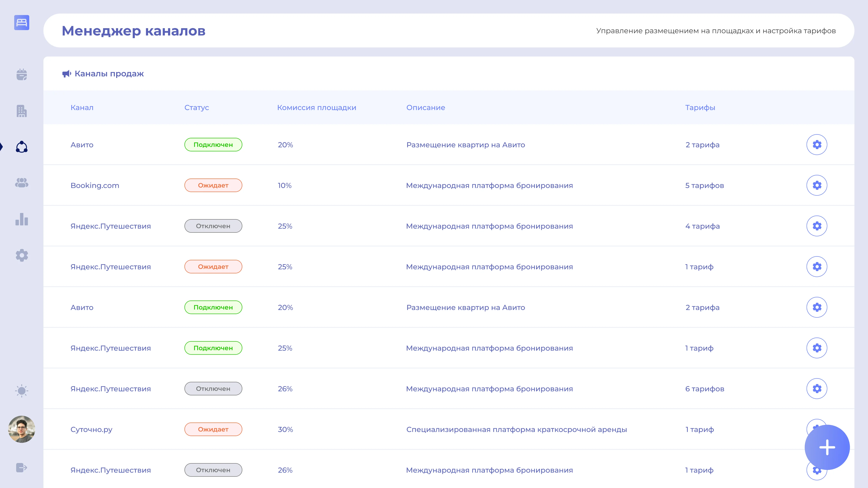Toggle light theme with the sun icon
Image resolution: width=868 pixels, height=488 pixels.
pyautogui.click(x=22, y=391)
